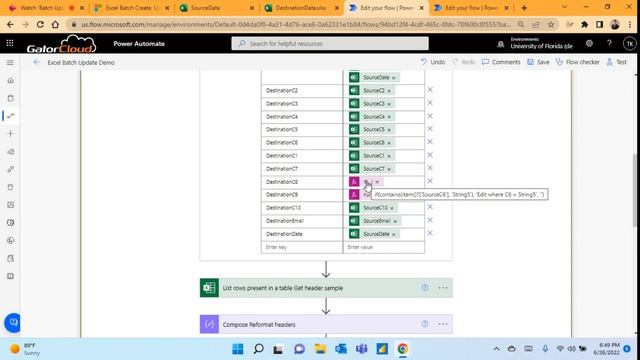Open the app launcher waffle icon

(10, 43)
